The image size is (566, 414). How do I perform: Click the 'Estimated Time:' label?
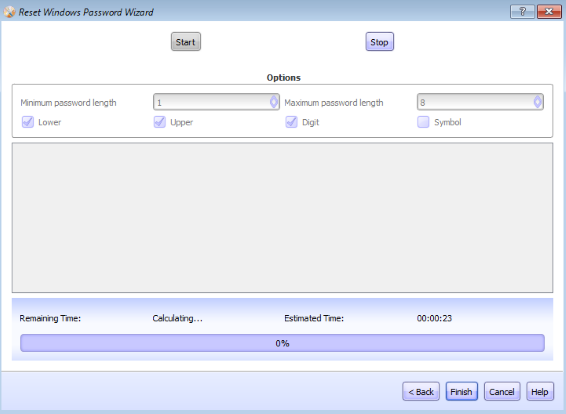(x=314, y=318)
